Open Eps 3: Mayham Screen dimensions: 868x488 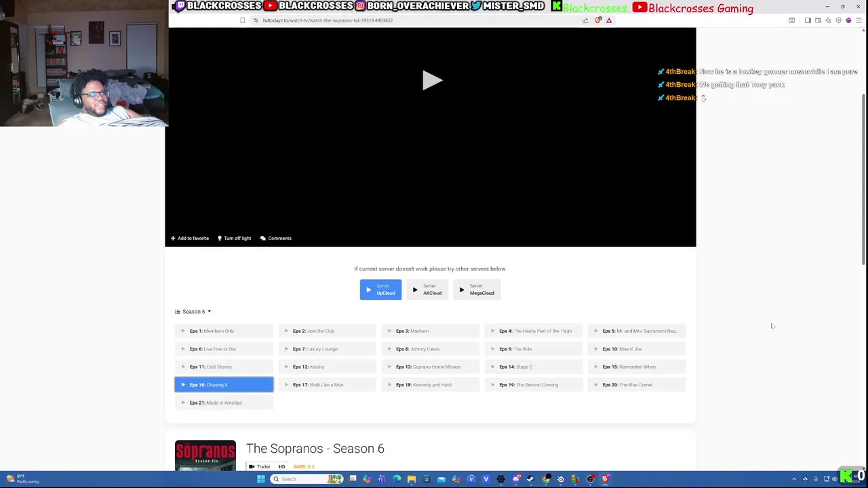coord(430,331)
